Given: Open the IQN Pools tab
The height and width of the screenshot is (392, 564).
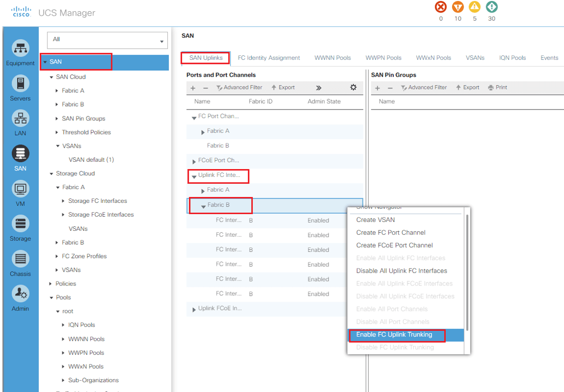Looking at the screenshot, I should [512, 58].
